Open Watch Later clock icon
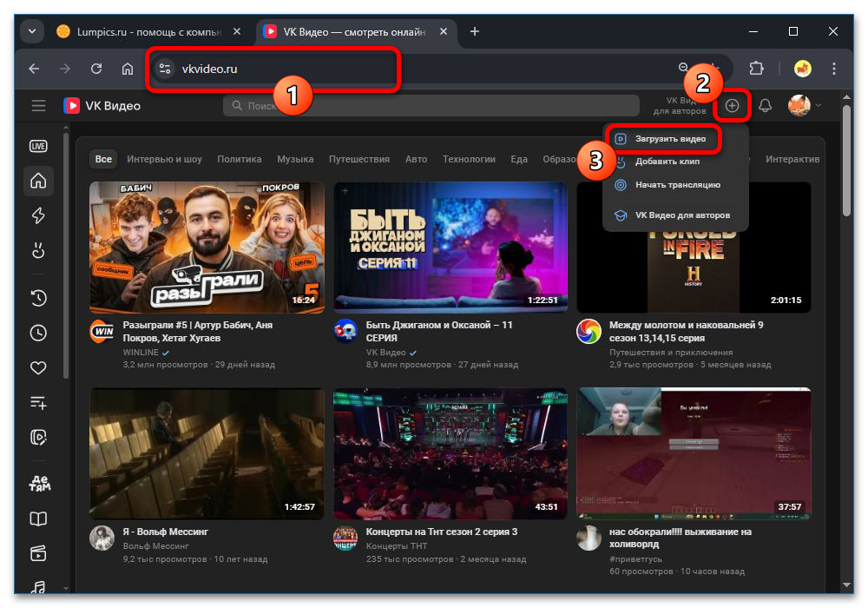 click(38, 333)
